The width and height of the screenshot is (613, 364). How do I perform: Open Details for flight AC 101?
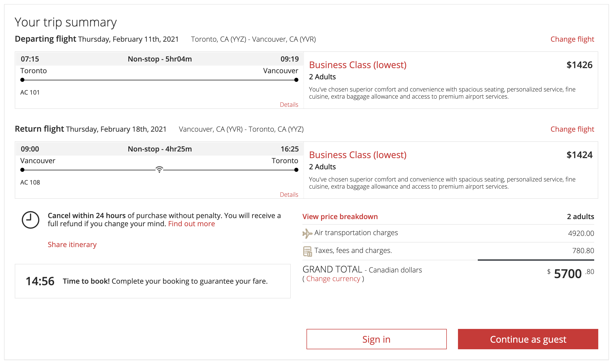289,104
